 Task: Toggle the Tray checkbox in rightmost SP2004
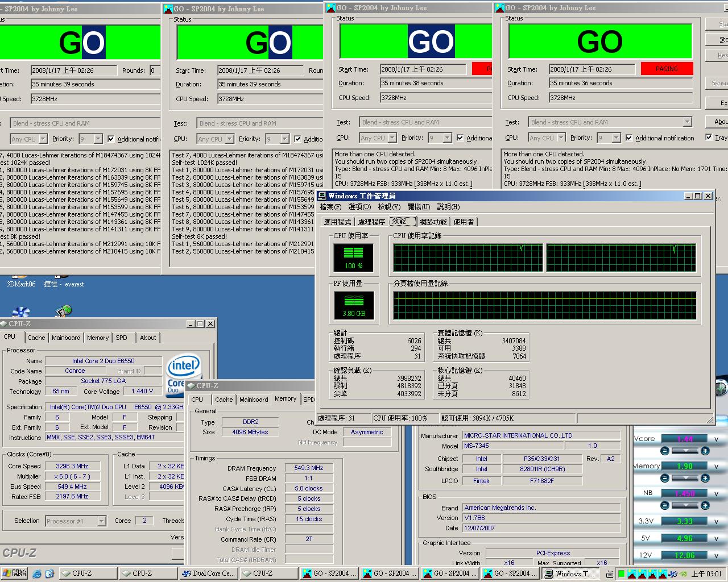click(x=709, y=137)
